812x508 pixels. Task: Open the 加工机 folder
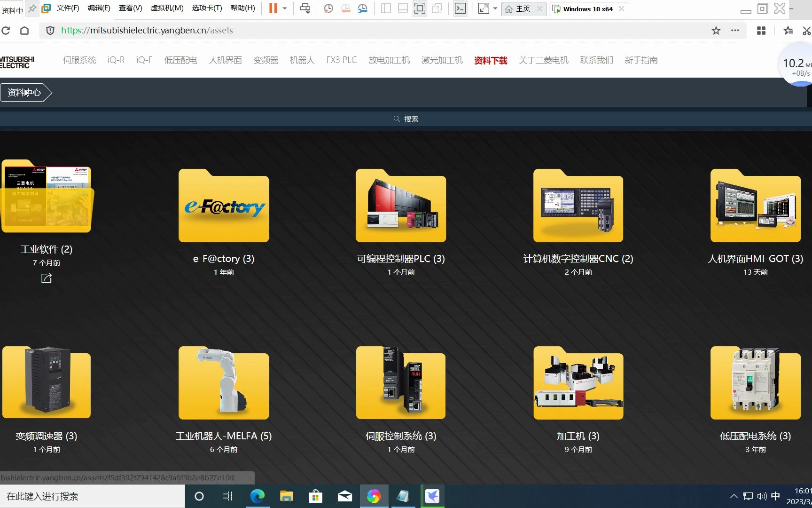point(578,382)
